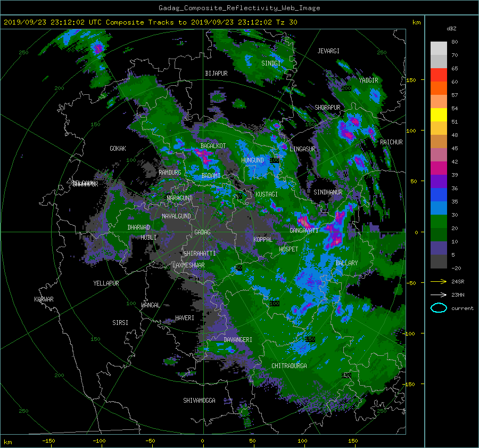This screenshot has width=479, height=448.
Task: Select the bright green 30 dBZ swatch
Action: point(439,221)
